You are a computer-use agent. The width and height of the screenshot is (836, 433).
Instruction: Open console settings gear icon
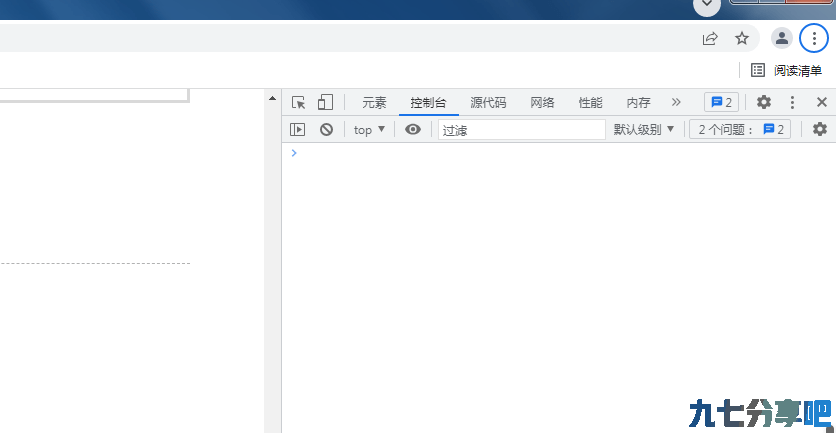pos(819,129)
